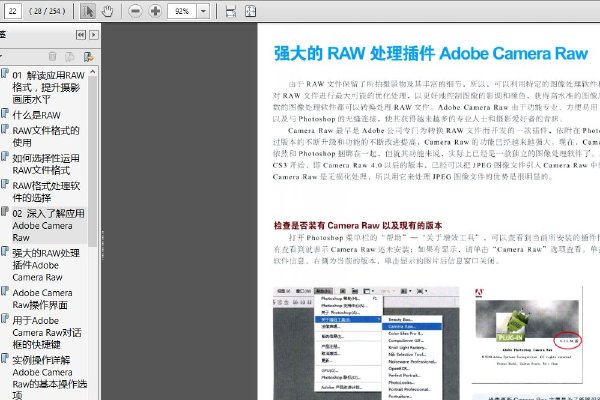Click the delete bookmark trash icon
The width and height of the screenshot is (600, 400).
pos(52,57)
